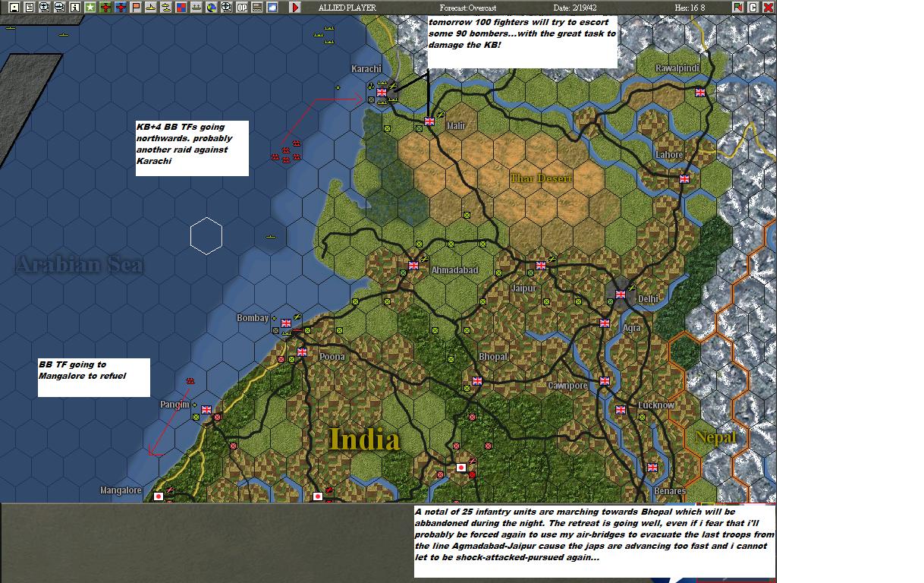Select the Cawnpore base flag
This screenshot has height=583, width=924.
point(605,381)
